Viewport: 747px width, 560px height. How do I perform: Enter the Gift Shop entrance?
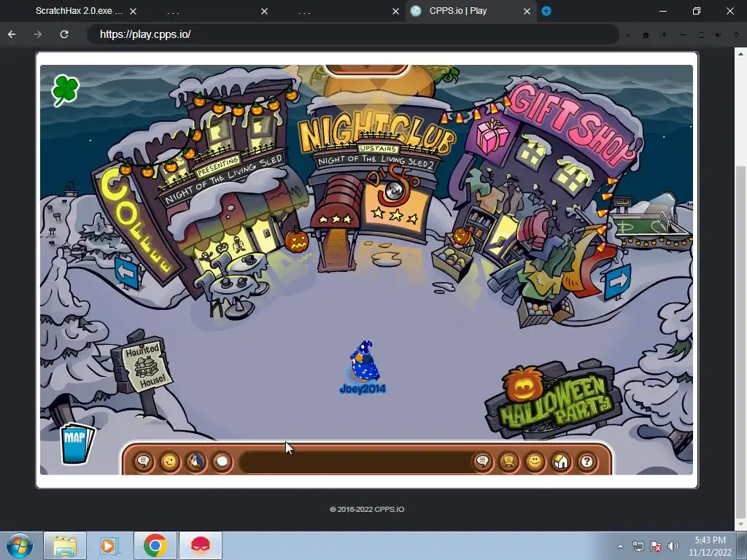500,238
